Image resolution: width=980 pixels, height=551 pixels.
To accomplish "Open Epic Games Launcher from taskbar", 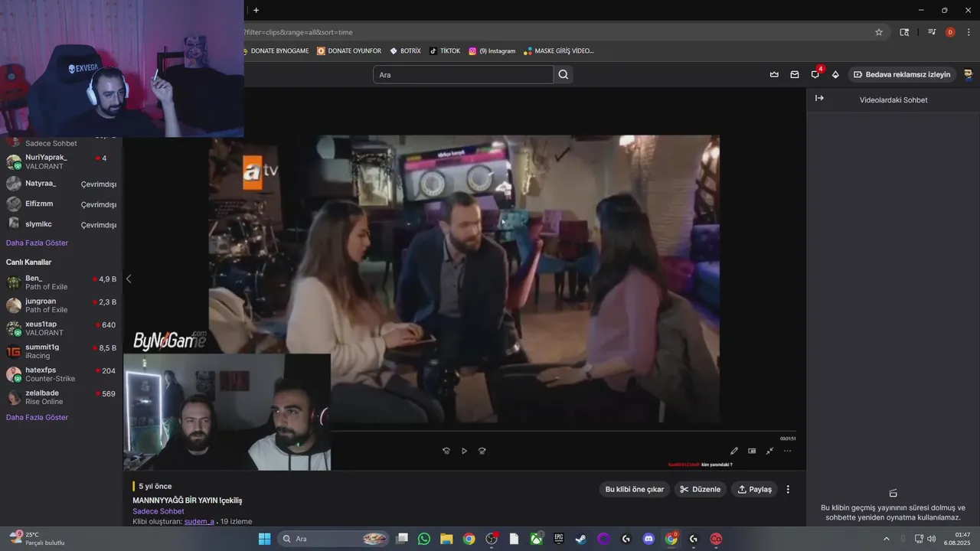I will coord(559,539).
